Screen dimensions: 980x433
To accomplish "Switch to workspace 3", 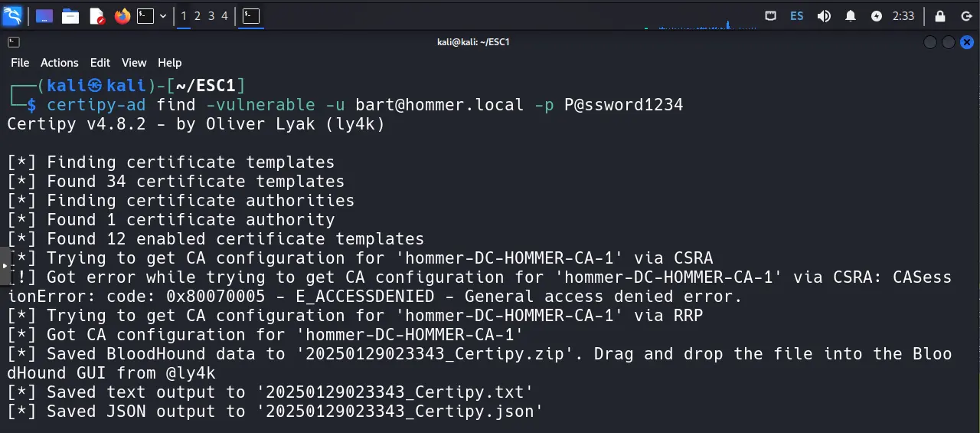I will click(x=211, y=16).
